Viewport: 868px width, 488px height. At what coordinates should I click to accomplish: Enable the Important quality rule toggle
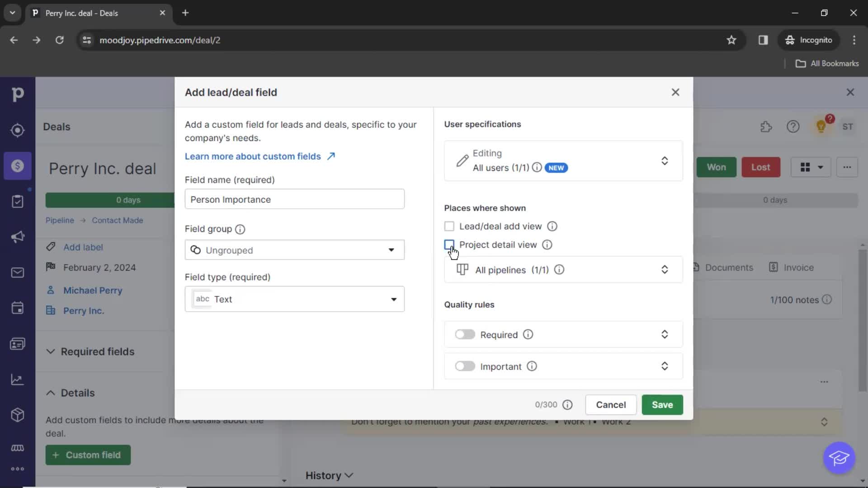click(x=464, y=366)
